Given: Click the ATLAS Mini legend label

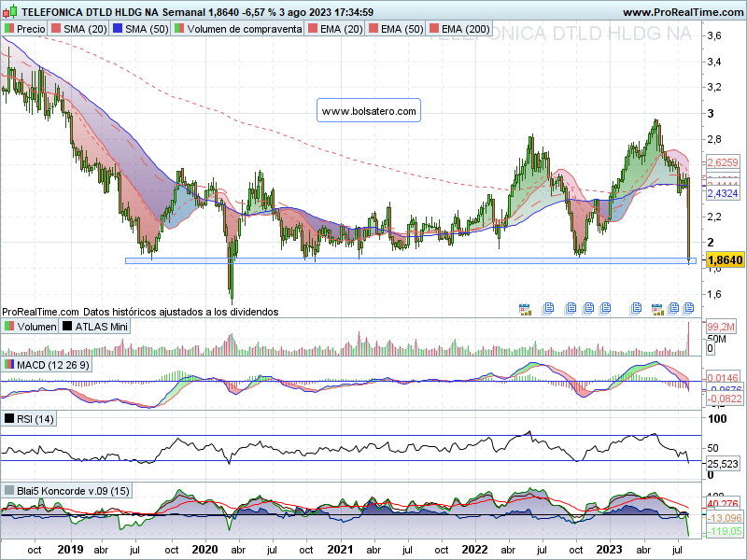Looking at the screenshot, I should coord(102,327).
